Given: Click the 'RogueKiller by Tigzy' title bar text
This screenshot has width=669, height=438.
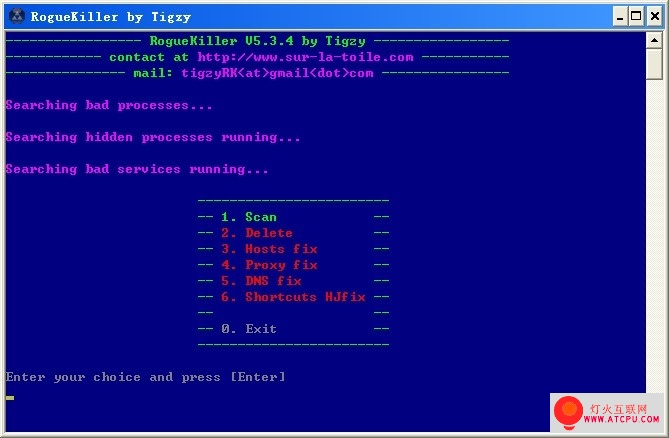Looking at the screenshot, I should [x=111, y=17].
